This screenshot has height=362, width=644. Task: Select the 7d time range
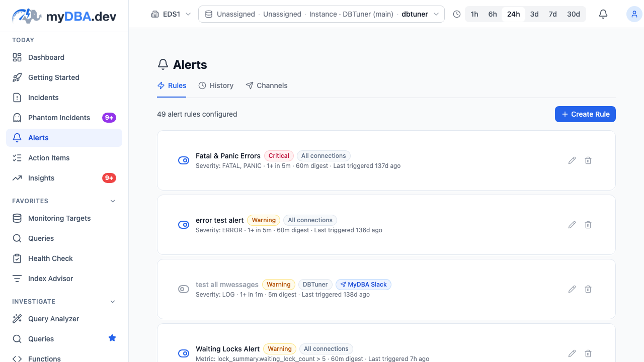point(552,14)
